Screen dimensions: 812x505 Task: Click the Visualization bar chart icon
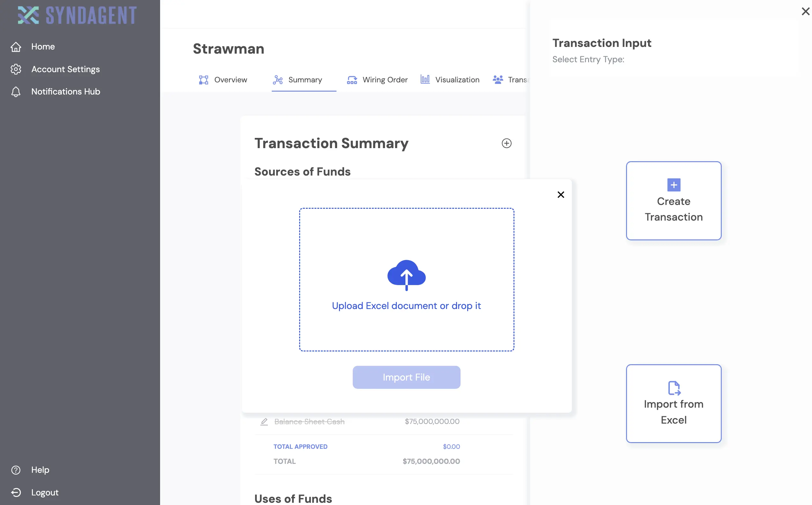pos(425,79)
